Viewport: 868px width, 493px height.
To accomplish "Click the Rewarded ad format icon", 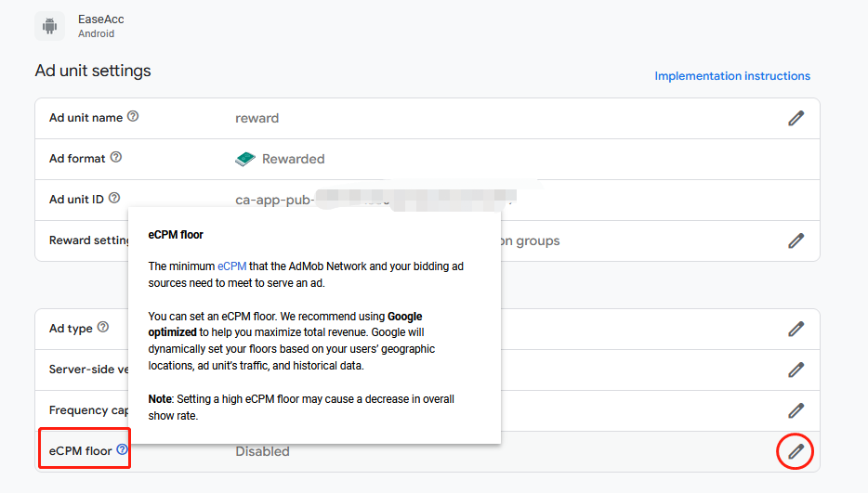I will 244,159.
